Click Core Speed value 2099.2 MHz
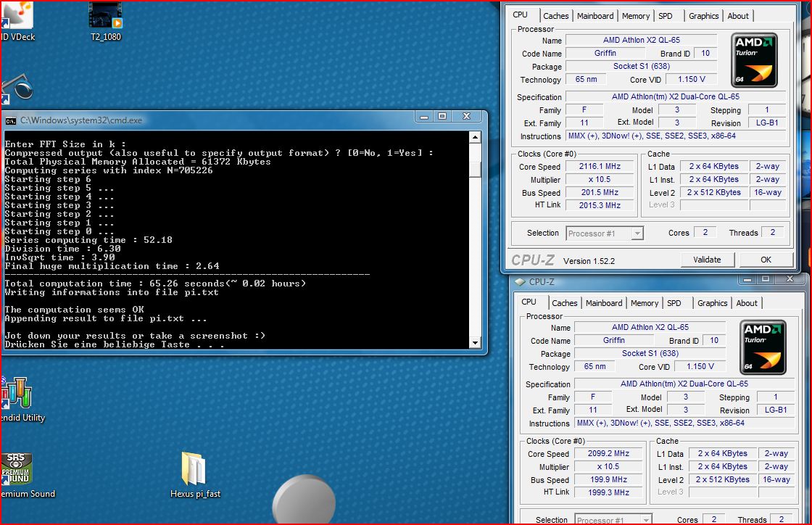Screen dimensions: 812x525 click(608, 453)
